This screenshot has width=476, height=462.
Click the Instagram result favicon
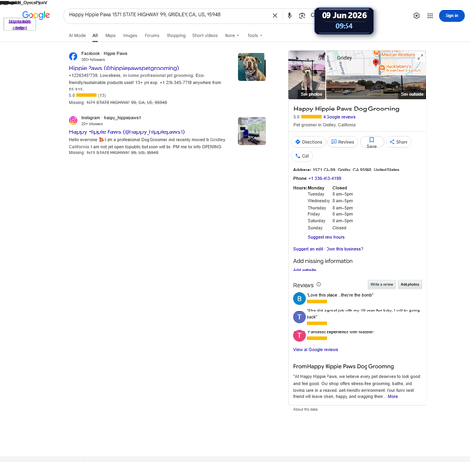73,120
